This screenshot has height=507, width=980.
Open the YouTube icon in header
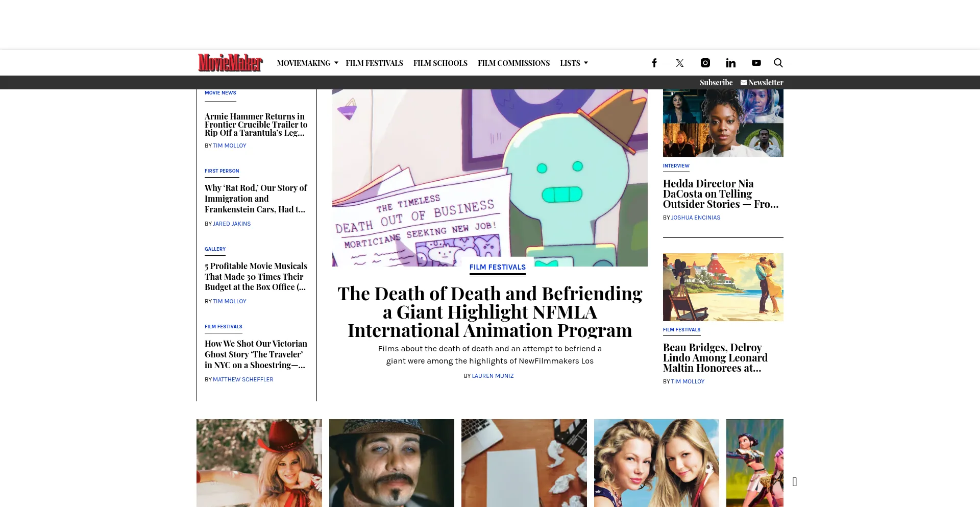click(756, 63)
